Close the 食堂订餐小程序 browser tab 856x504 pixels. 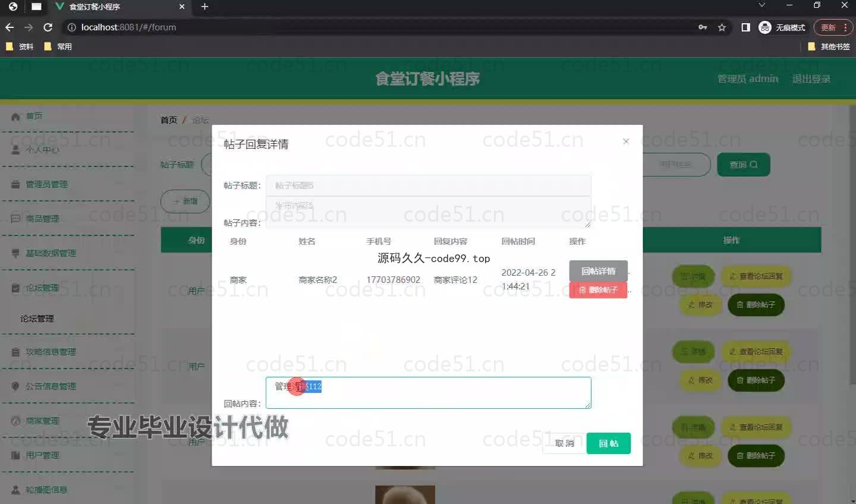click(182, 7)
